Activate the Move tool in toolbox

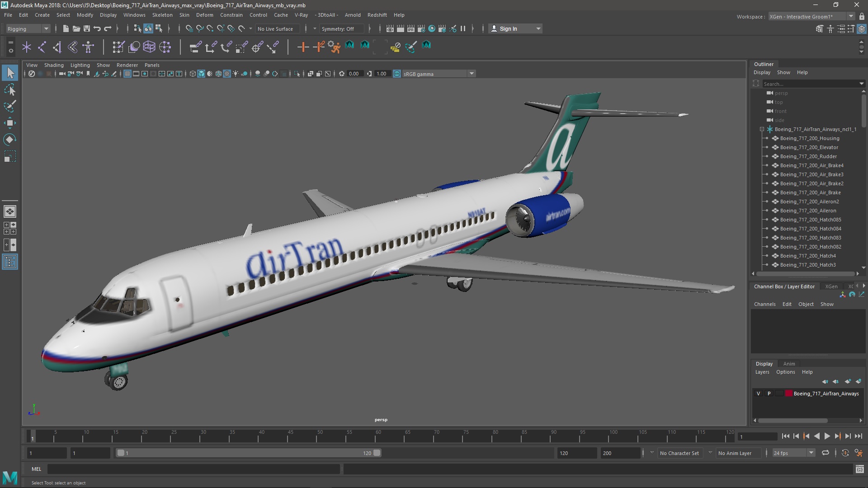point(10,123)
